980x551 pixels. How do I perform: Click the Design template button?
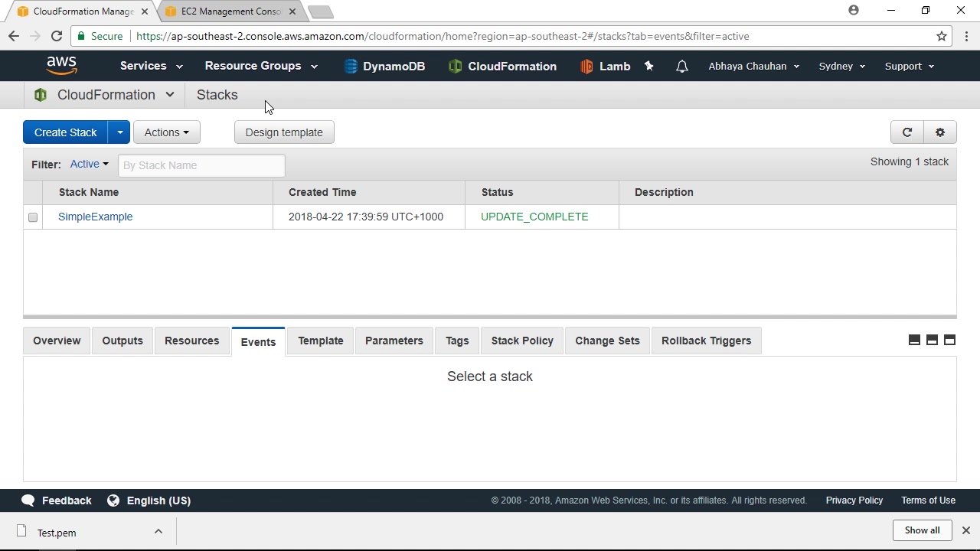tap(284, 132)
